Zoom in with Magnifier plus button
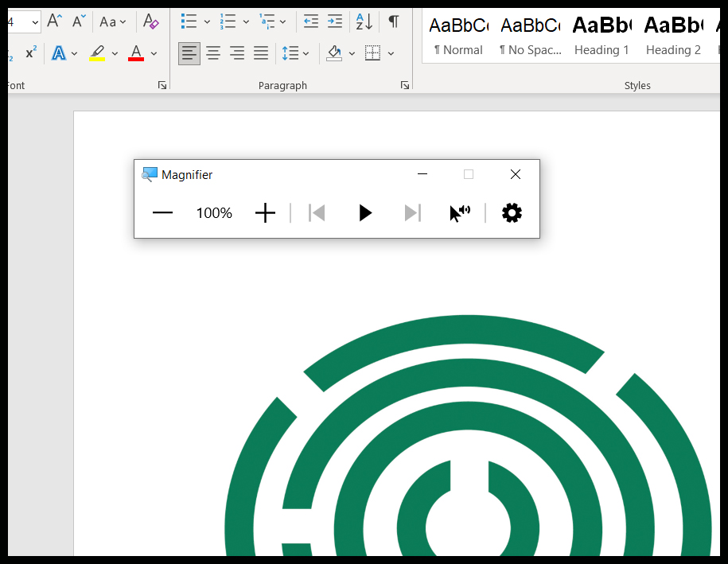This screenshot has height=564, width=728. (x=265, y=213)
